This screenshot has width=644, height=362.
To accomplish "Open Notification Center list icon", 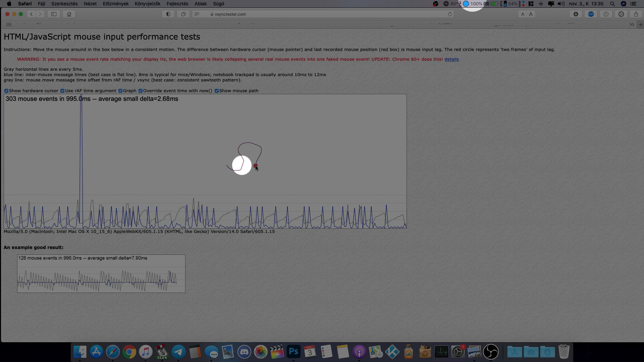I will pos(633,4).
